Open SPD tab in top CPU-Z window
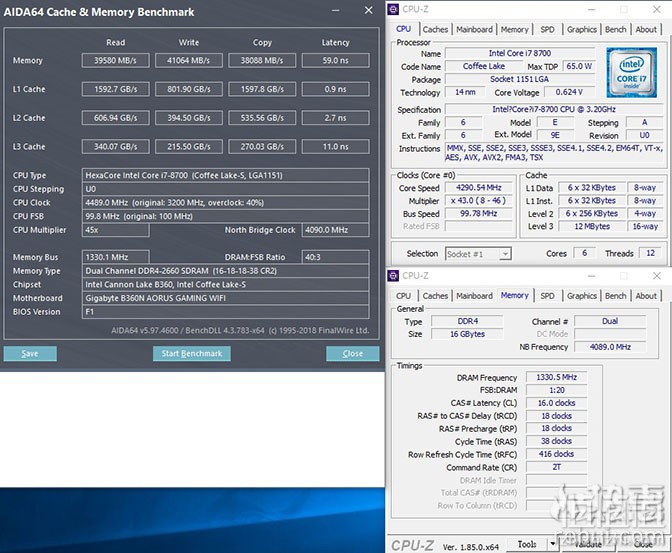Viewport: 672px width, 553px height. tap(547, 30)
